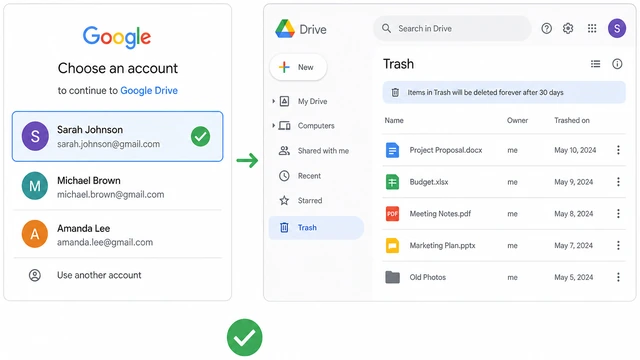Viewport: 640px width, 360px height.
Task: Click the May 10, 2024 date
Action: pyautogui.click(x=575, y=150)
